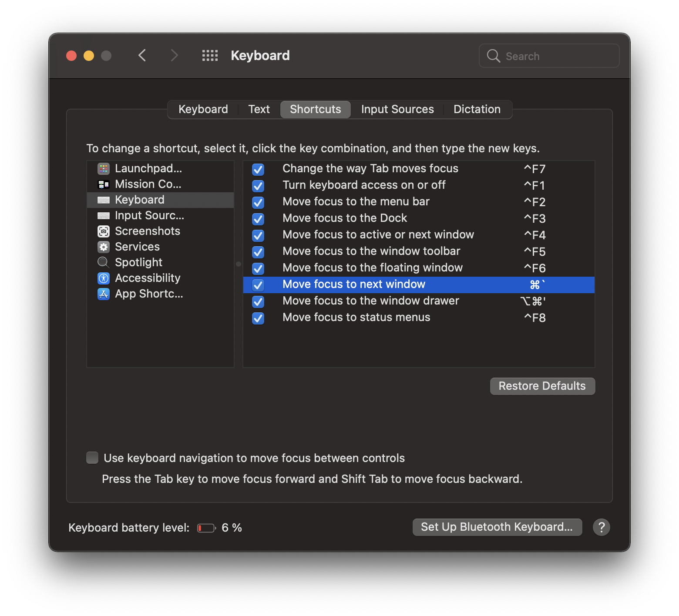Click the ^F5 key combination
Screen dimensions: 679x616
(x=534, y=251)
